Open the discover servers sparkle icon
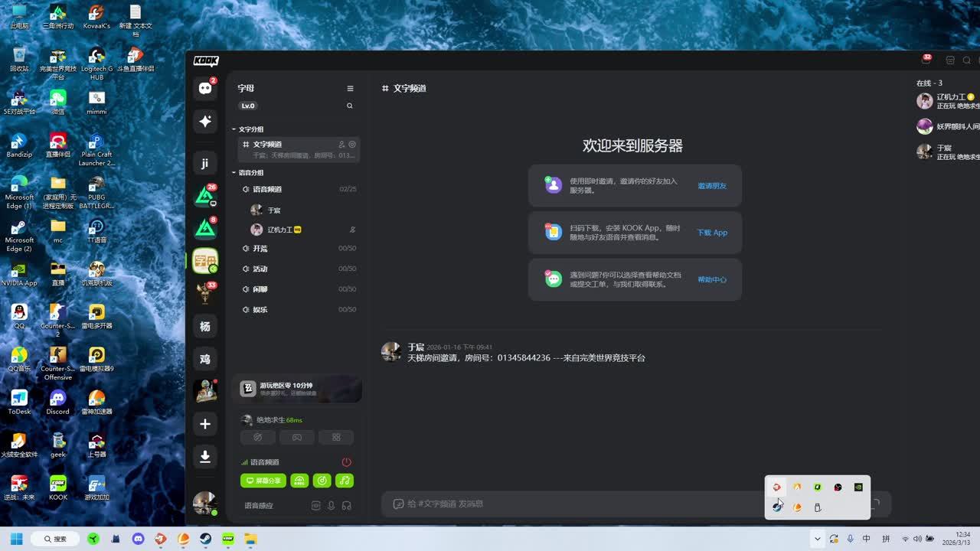980x551 pixels. 205,121
